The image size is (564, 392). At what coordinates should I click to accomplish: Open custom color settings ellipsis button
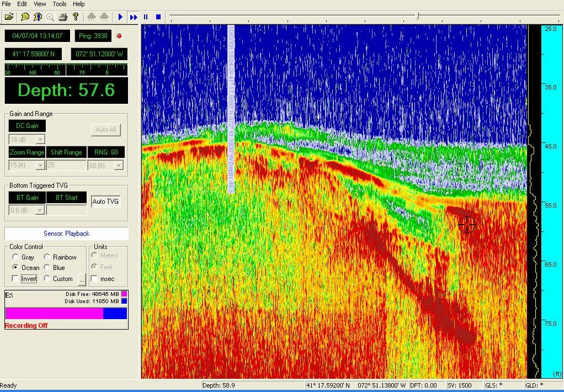point(82,279)
